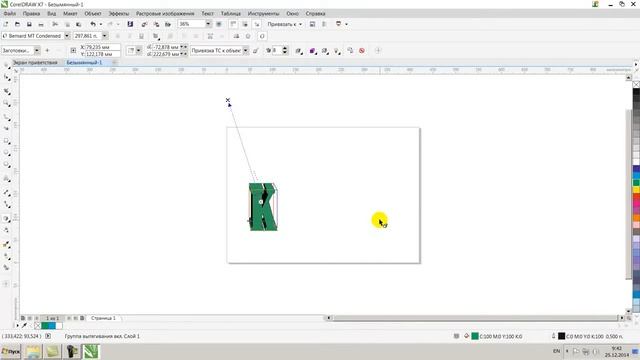This screenshot has width=640, height=360.
Task: Open the Extrusion color settings
Action: tap(312, 51)
